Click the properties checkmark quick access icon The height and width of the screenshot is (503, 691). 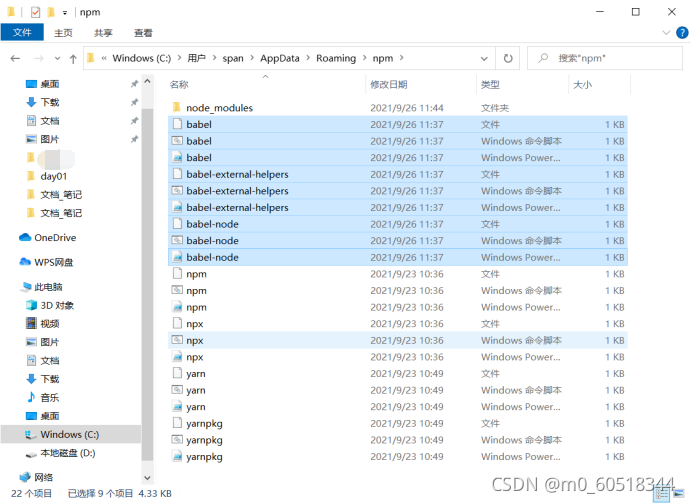(36, 12)
